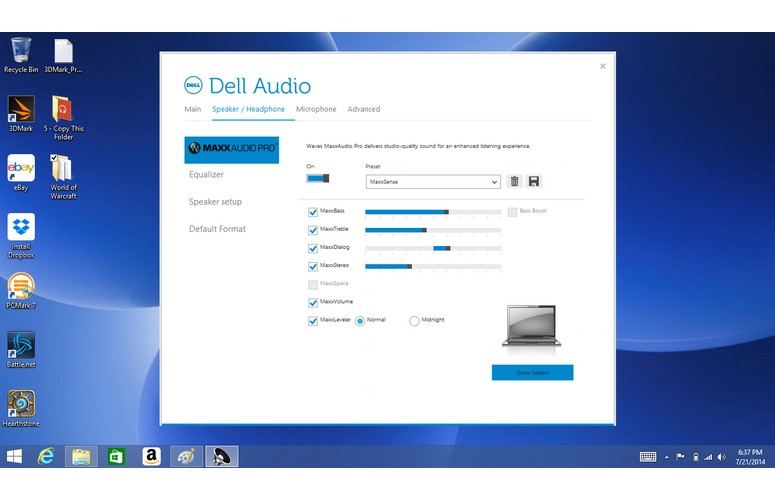Open the Preset MaxxSense dropdown

(x=433, y=182)
